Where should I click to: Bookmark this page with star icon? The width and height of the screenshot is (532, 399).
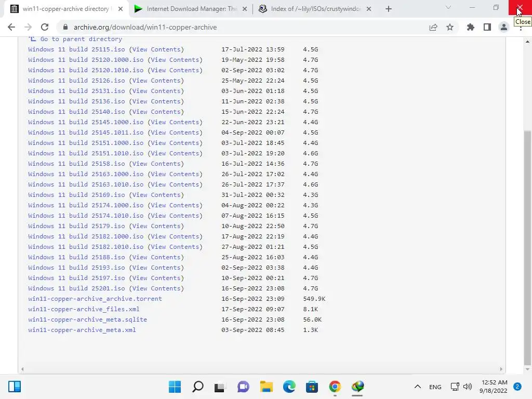(x=450, y=27)
